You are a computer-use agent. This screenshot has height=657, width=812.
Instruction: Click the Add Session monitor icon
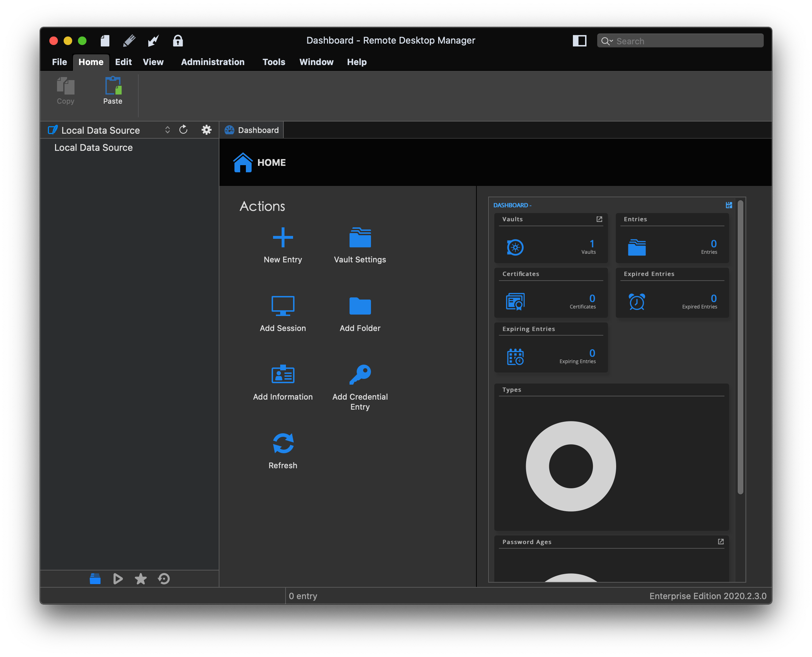point(283,306)
